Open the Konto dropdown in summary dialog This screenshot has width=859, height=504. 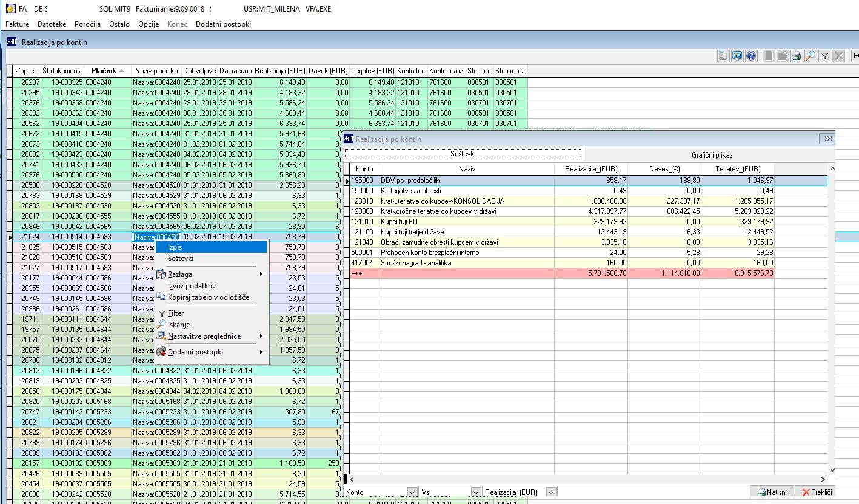pyautogui.click(x=413, y=492)
